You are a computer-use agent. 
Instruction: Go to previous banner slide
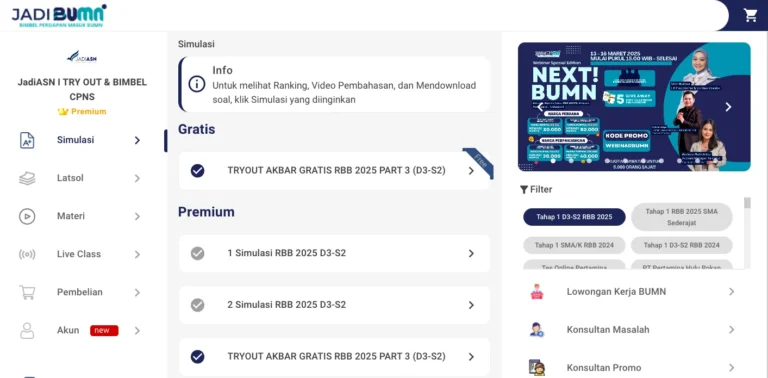pos(540,107)
